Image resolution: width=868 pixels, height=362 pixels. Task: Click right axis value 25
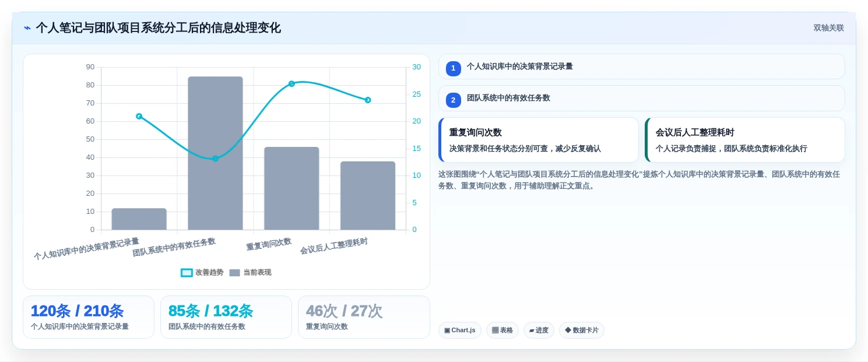pos(416,94)
